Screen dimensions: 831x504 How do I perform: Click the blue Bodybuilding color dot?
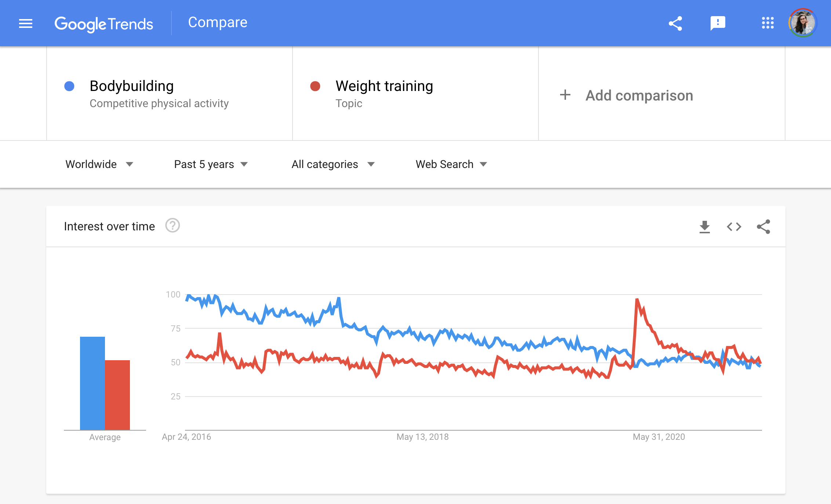(69, 86)
